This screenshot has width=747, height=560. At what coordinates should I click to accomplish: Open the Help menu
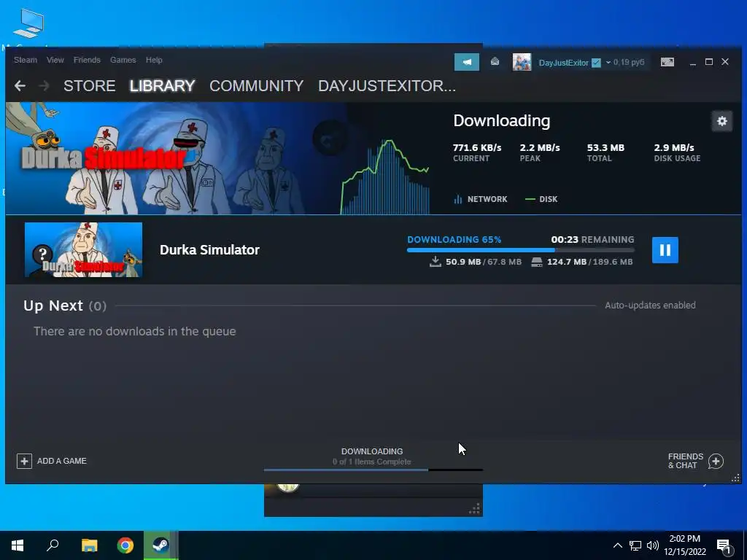[x=154, y=60]
